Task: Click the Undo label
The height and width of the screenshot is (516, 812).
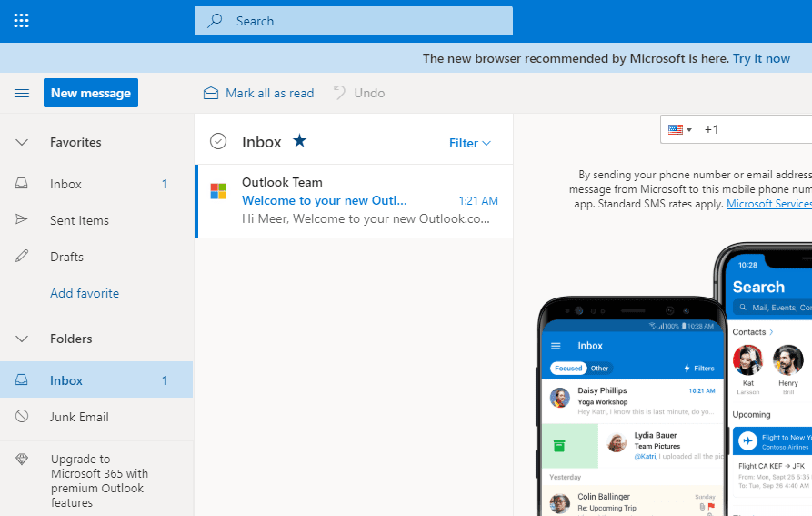Action: tap(369, 93)
